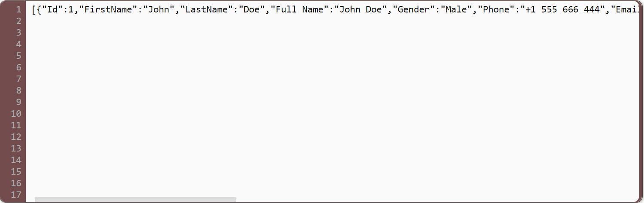Place cursor in the "John" value
This screenshot has height=203, width=644.
tap(159, 9)
